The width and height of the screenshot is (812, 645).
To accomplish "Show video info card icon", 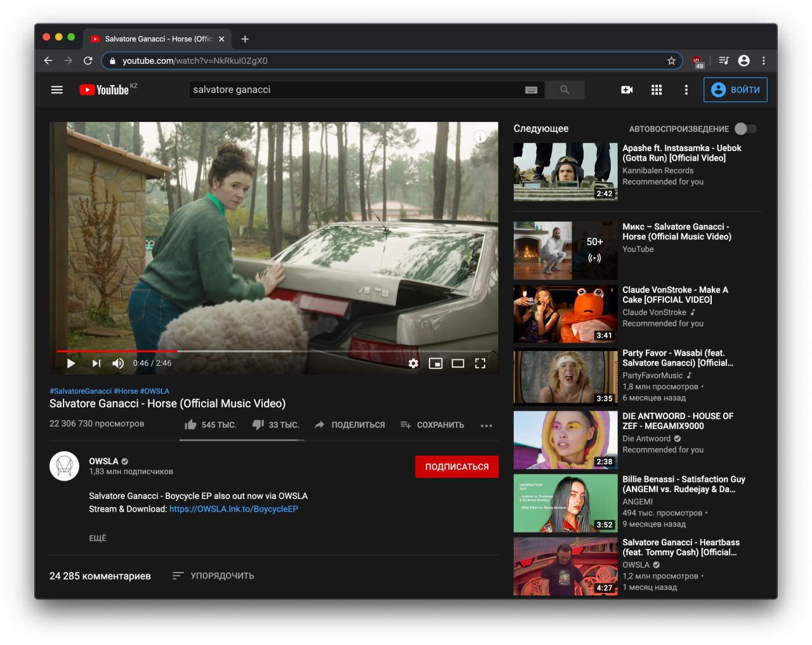I will pyautogui.click(x=480, y=136).
